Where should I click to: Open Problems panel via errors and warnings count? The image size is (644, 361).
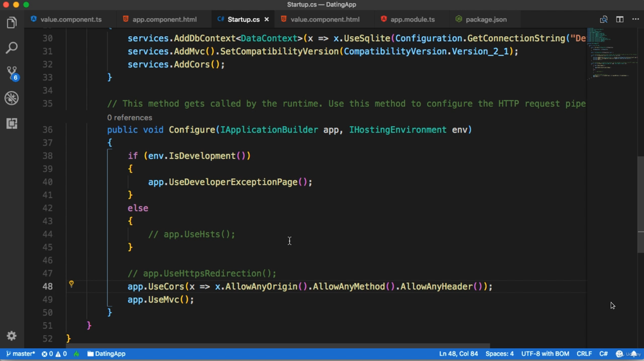click(x=54, y=354)
